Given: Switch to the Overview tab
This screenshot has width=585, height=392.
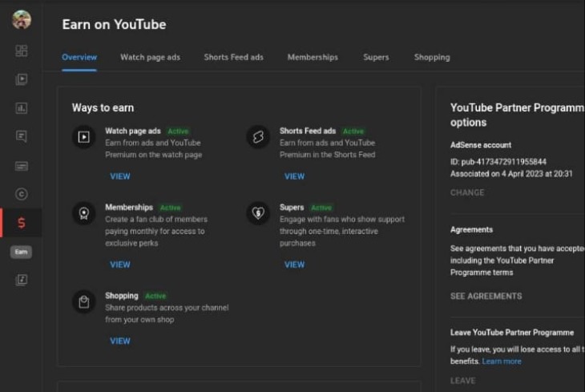Looking at the screenshot, I should pos(79,57).
